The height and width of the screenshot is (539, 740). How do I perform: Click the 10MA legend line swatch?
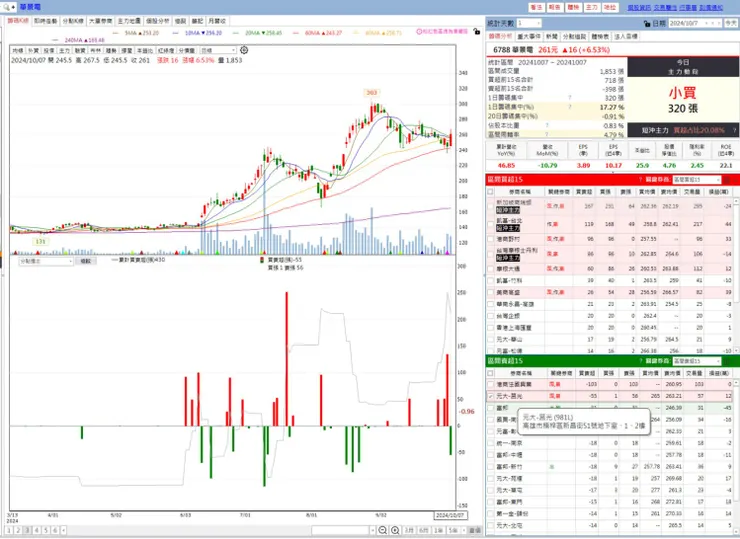176,33
